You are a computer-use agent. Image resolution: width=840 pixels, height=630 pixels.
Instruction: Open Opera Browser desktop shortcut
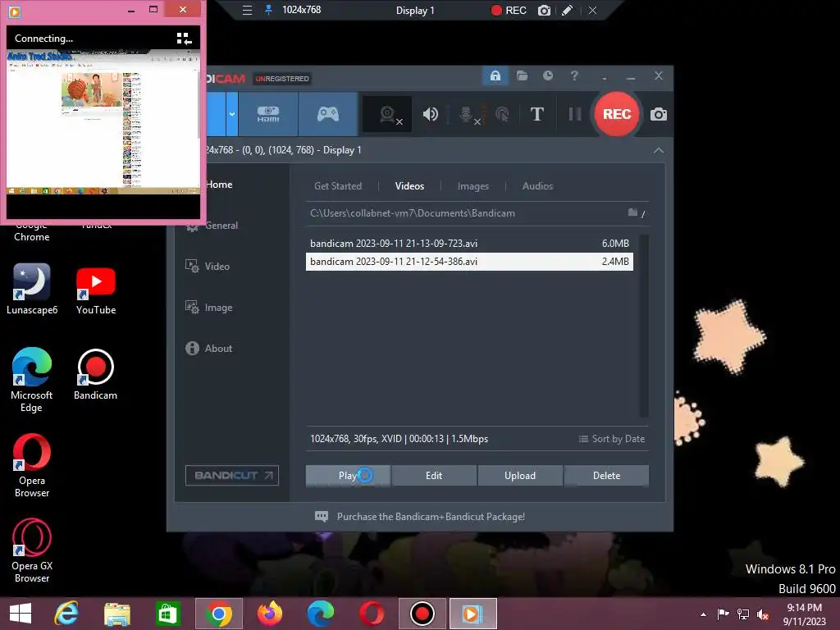[32, 466]
